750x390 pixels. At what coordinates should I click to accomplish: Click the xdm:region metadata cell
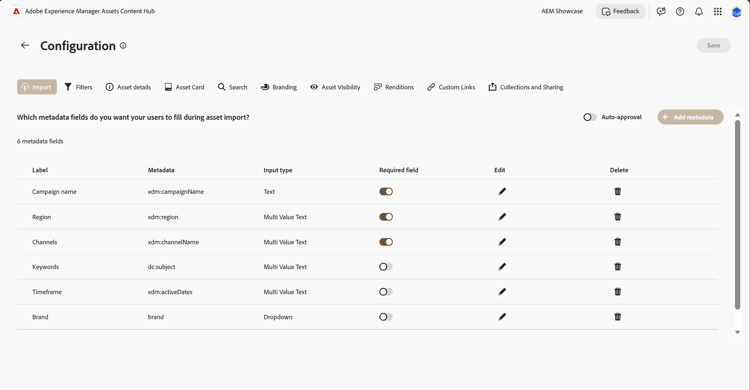[x=163, y=217]
